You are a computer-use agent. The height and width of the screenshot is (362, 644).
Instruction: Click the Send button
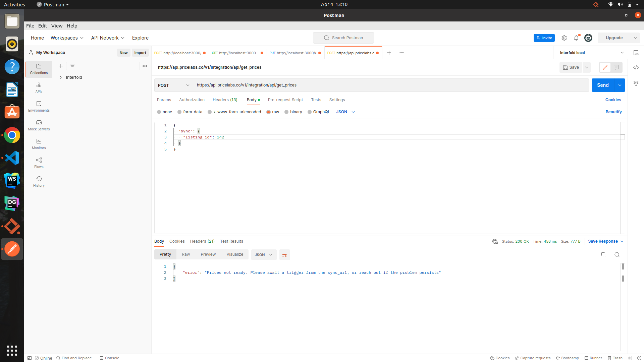[602, 85]
